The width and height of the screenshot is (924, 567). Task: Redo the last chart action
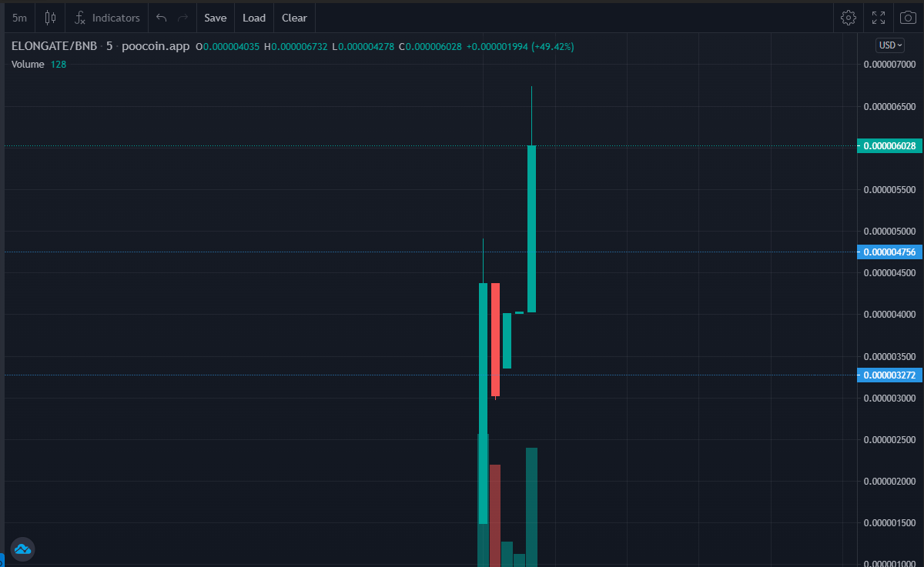coord(182,18)
